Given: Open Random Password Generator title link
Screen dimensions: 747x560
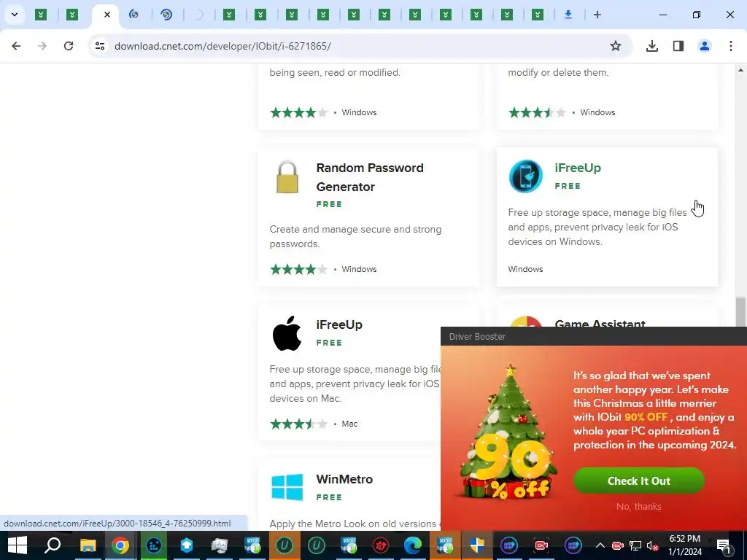Looking at the screenshot, I should point(370,177).
